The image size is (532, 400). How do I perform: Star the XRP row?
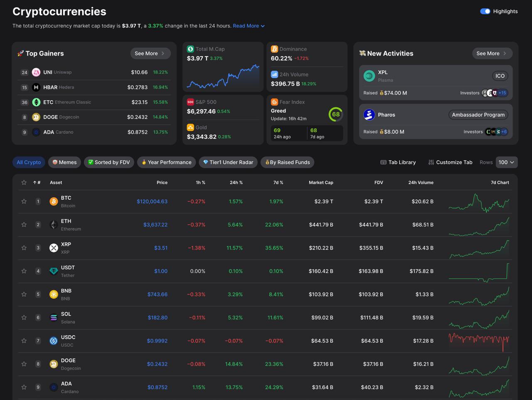24,248
